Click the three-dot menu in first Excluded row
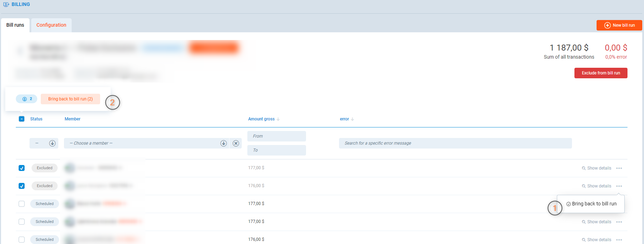Screen dimensions: 644x244 tap(619, 168)
